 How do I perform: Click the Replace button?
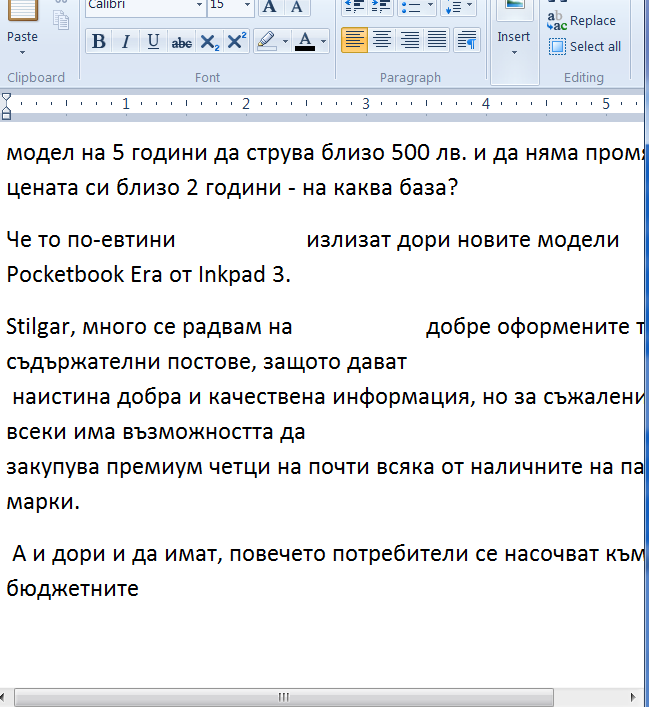[584, 20]
